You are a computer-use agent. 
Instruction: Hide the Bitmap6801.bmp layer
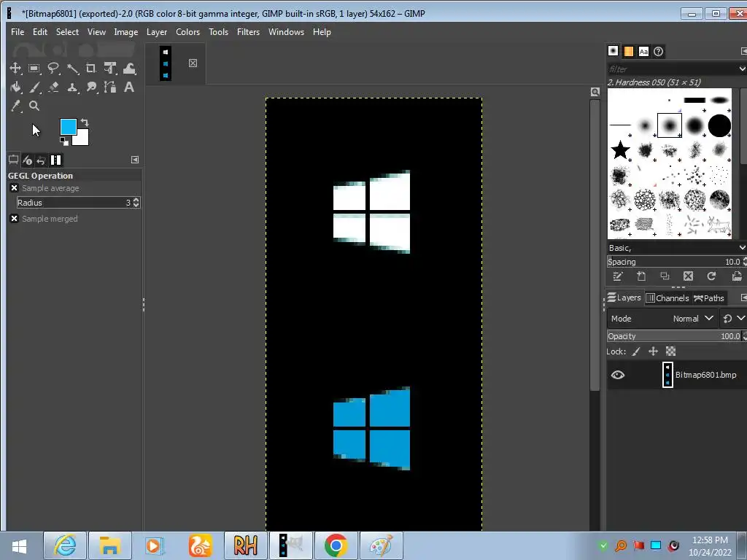point(618,375)
